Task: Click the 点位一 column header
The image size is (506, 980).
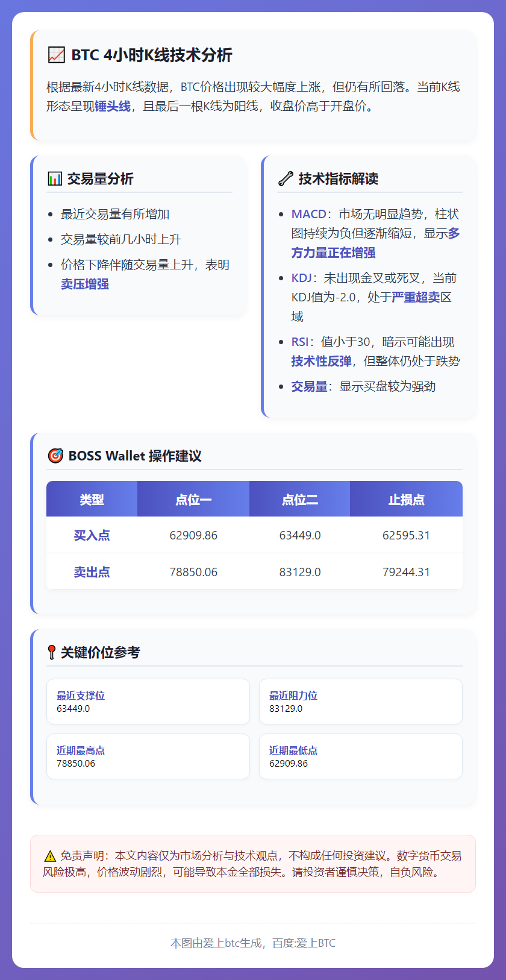Action: pos(193,499)
